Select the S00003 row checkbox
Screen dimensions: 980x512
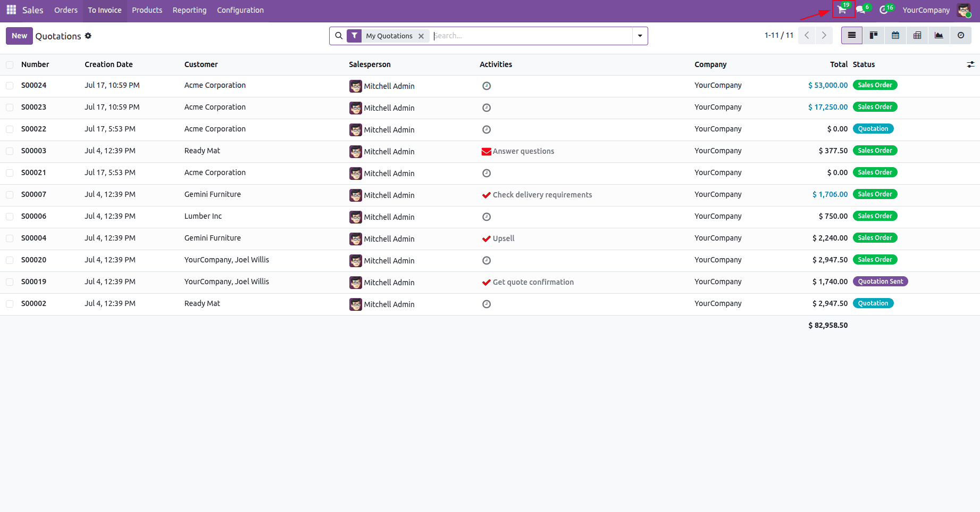10,151
